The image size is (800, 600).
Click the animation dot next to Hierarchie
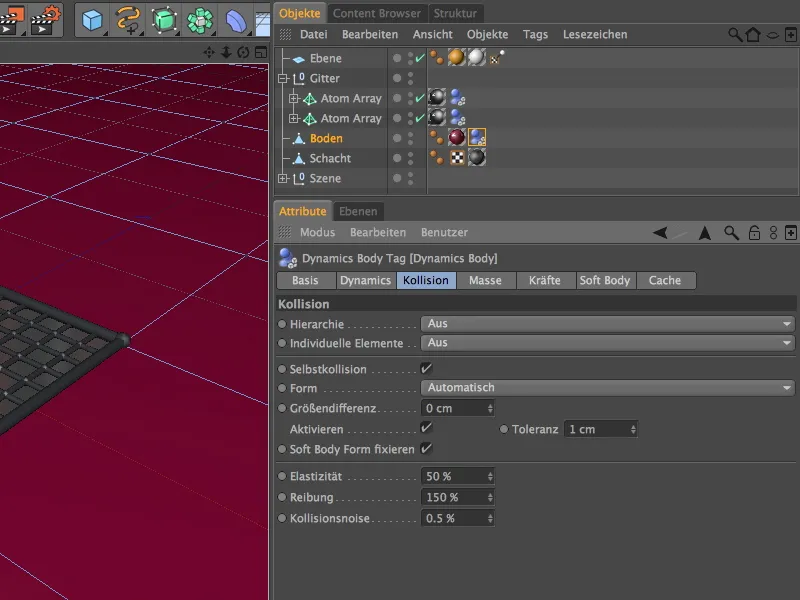point(282,323)
